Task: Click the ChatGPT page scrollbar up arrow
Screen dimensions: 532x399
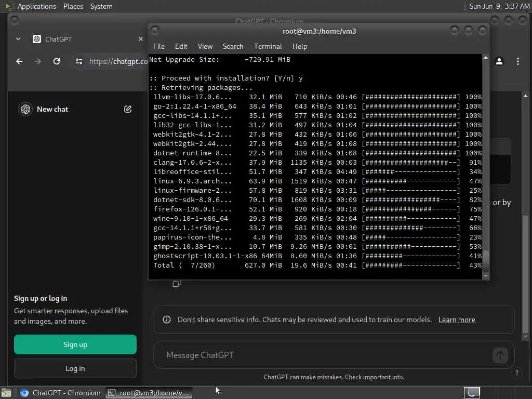Action: coord(525,96)
